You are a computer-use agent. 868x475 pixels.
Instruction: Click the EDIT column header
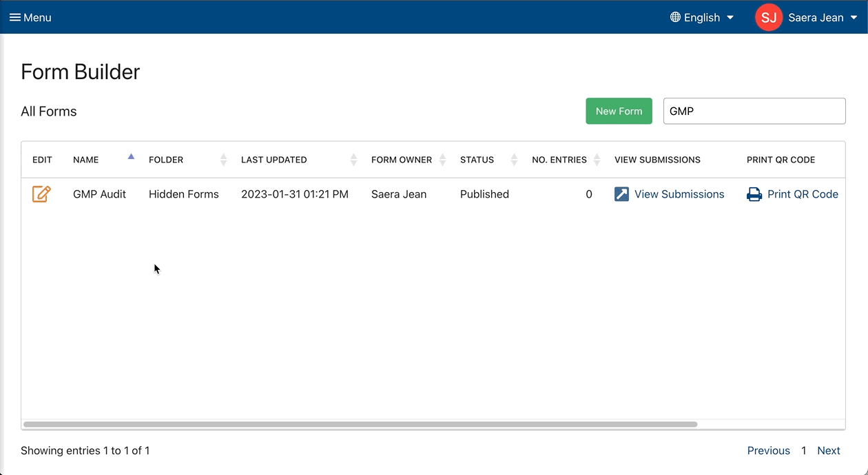click(x=42, y=160)
